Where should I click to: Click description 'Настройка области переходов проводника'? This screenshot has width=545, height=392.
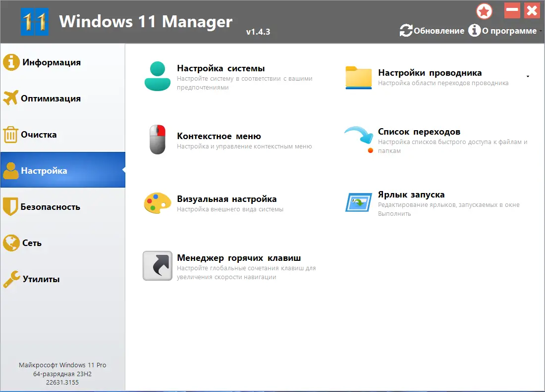(443, 83)
